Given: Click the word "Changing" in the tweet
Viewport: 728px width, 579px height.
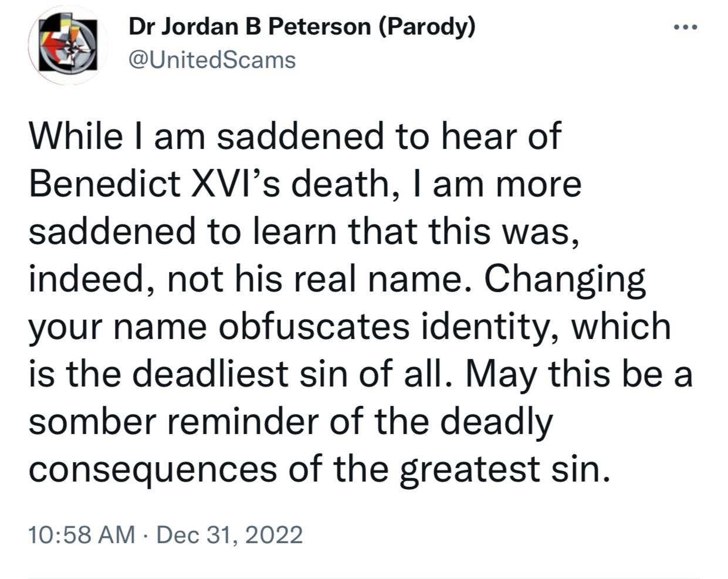Looking at the screenshot, I should click(564, 279).
